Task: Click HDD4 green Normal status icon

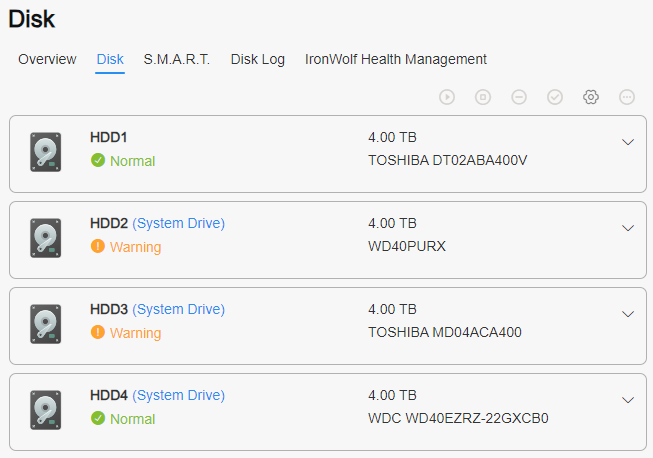Action: 98,418
